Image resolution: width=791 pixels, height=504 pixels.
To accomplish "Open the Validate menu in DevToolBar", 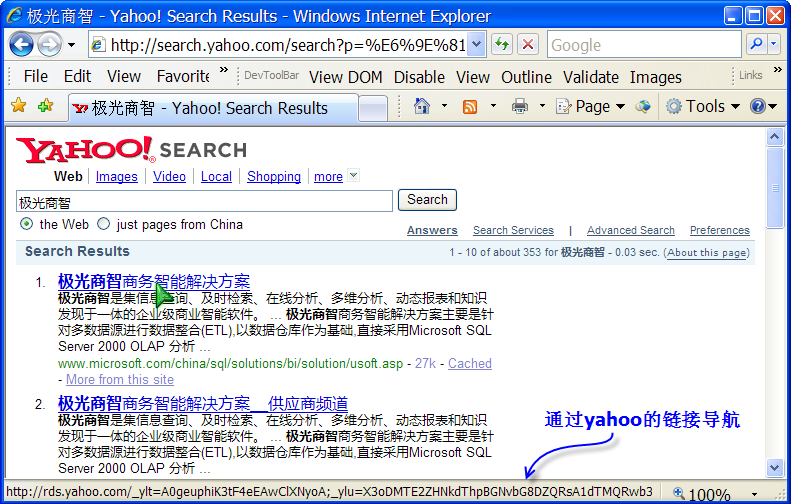I will [x=591, y=77].
